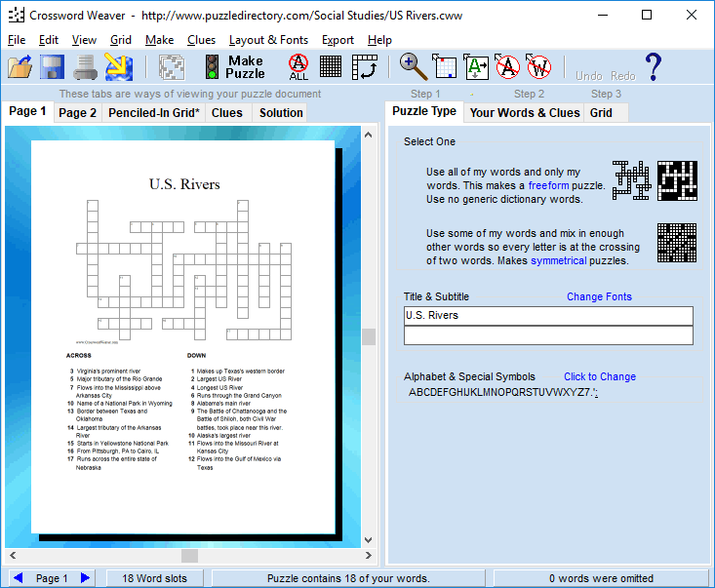Switch to the Solution tab
The height and width of the screenshot is (588, 715).
[281, 113]
